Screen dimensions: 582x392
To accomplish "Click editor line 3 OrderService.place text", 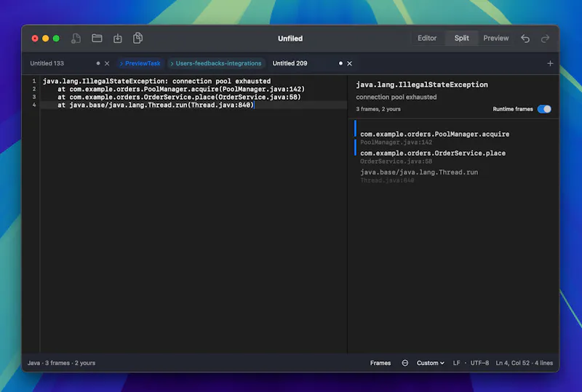I will [179, 97].
